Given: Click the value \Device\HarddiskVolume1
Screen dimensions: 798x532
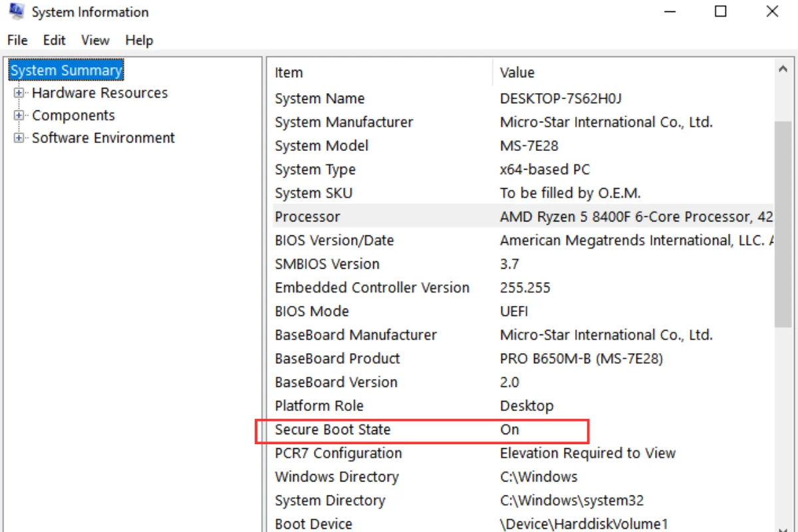Looking at the screenshot, I should point(584,523).
